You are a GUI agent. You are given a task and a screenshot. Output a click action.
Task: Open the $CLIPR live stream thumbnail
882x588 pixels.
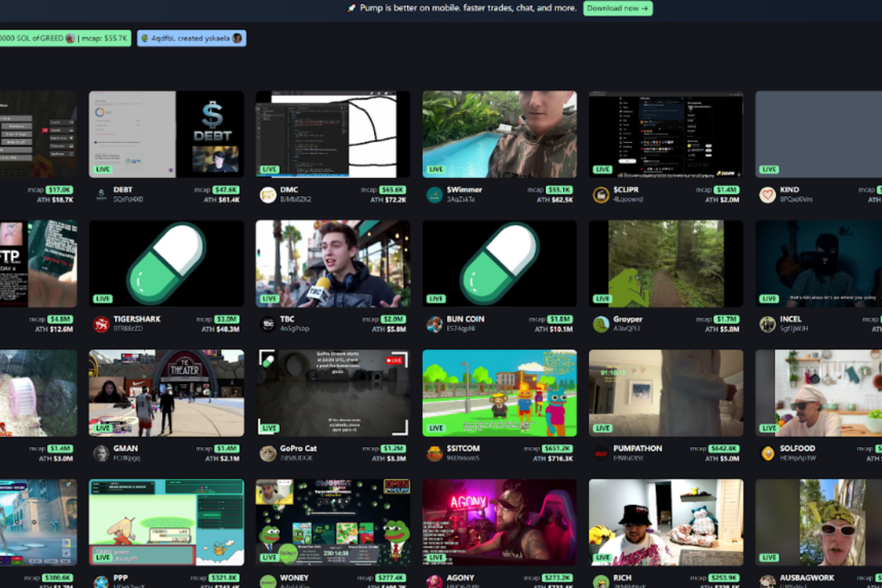point(666,134)
